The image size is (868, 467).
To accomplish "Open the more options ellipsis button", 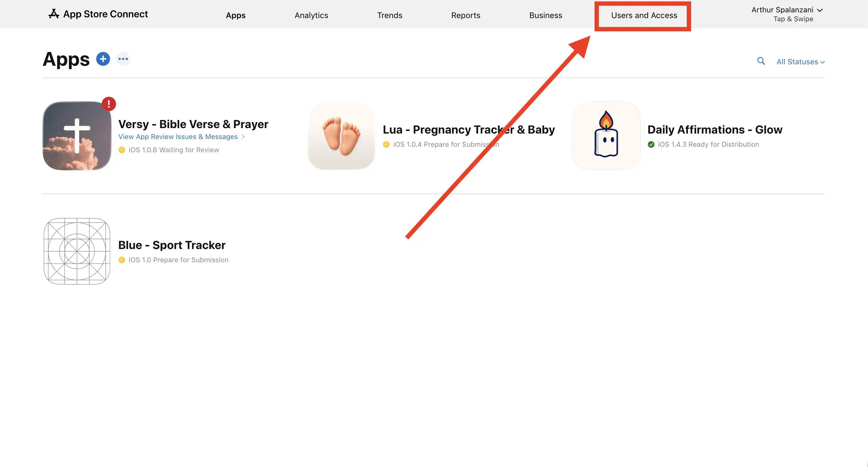I will click(x=123, y=59).
